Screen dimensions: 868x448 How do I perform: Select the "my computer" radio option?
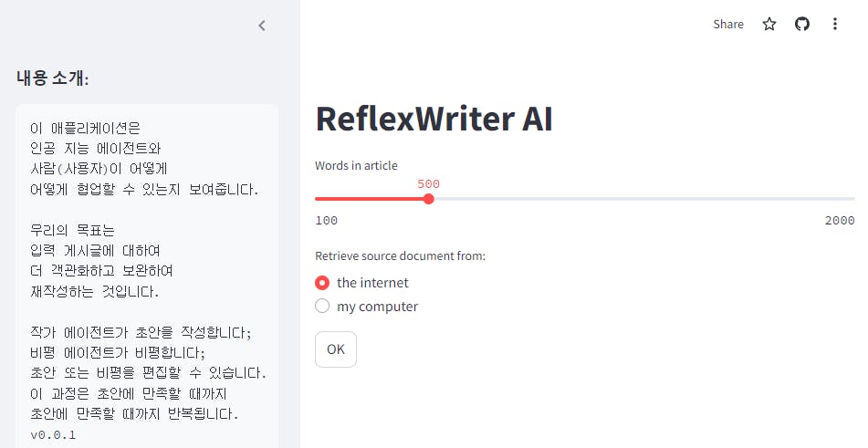[322, 307]
